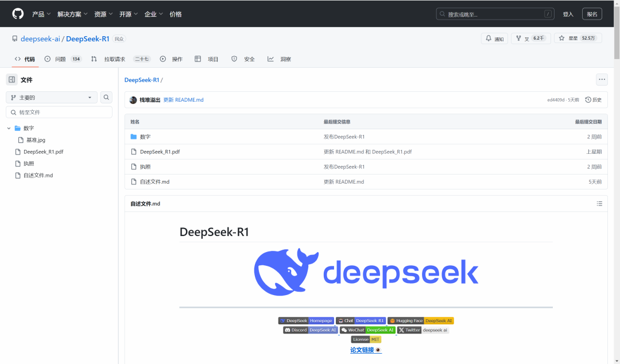Screen dimensions: 620x364
Task: Open the 主要的 branch selector dropdown
Action: (x=51, y=98)
